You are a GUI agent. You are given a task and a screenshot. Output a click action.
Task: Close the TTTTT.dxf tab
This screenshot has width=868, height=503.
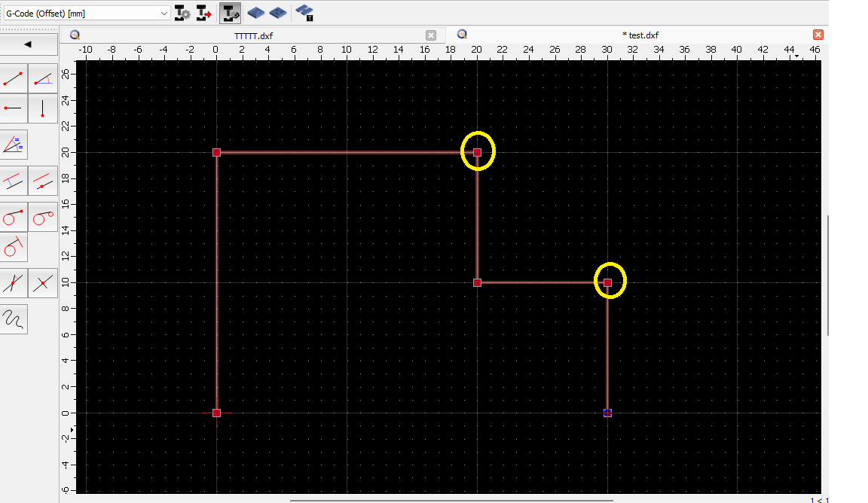pyautogui.click(x=431, y=35)
